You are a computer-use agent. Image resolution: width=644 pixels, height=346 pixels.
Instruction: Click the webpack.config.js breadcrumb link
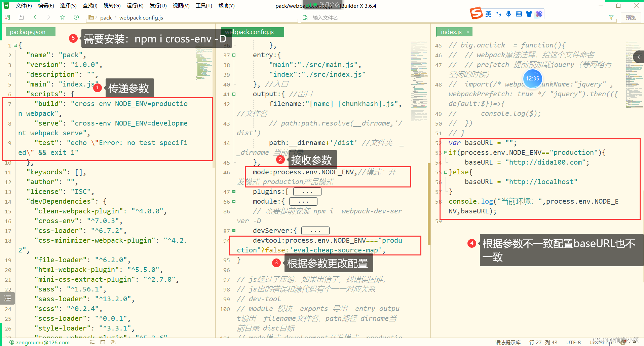(141, 18)
